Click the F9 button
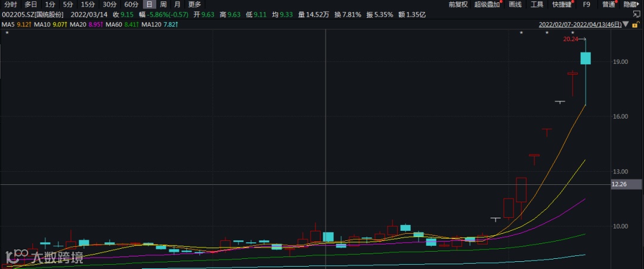Screen dimensions: 644x269 pyautogui.click(x=587, y=5)
